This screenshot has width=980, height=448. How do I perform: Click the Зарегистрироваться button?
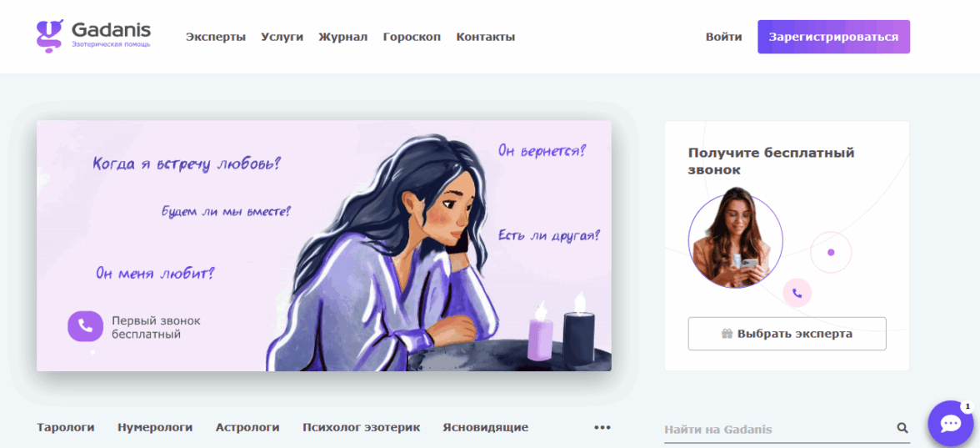tap(833, 37)
